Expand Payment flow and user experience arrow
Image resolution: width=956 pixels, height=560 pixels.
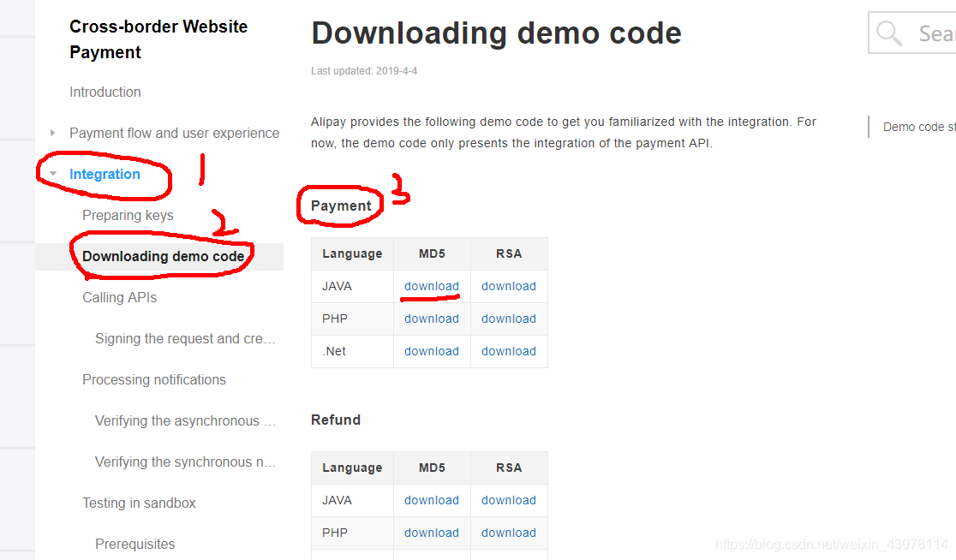pos(52,133)
